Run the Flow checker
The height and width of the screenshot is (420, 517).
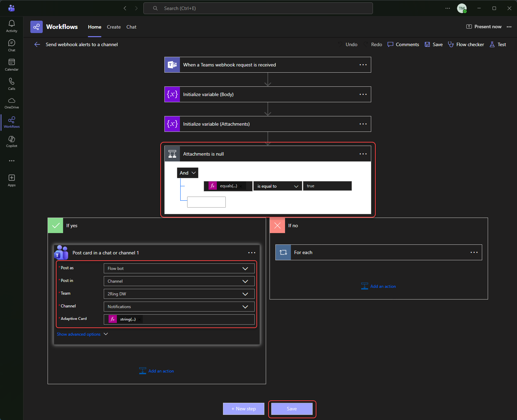point(466,44)
